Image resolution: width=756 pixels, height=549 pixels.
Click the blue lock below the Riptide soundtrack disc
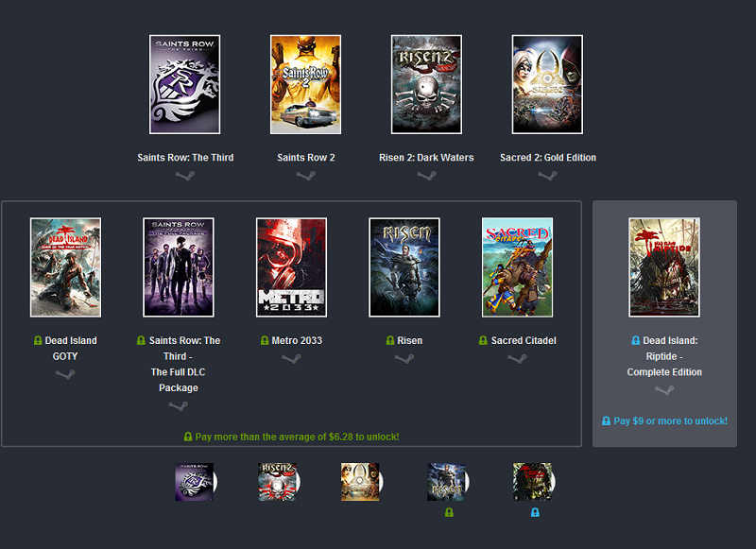point(535,512)
